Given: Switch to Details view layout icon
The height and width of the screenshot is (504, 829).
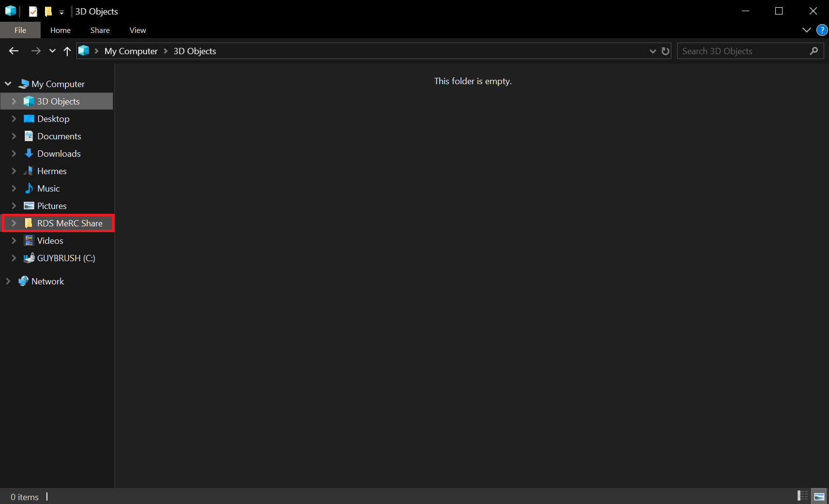Looking at the screenshot, I should pyautogui.click(x=802, y=496).
